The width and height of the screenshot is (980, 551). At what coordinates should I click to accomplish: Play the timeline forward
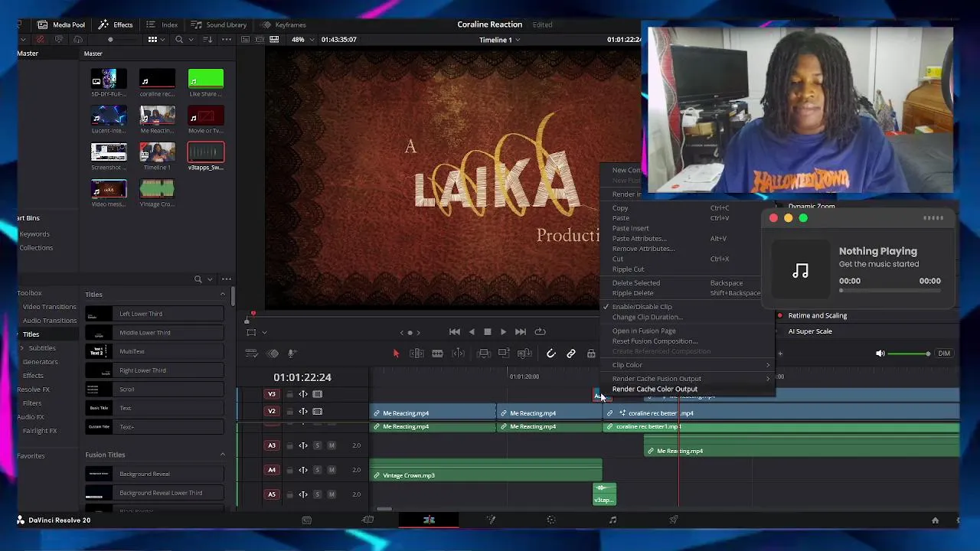(x=503, y=332)
